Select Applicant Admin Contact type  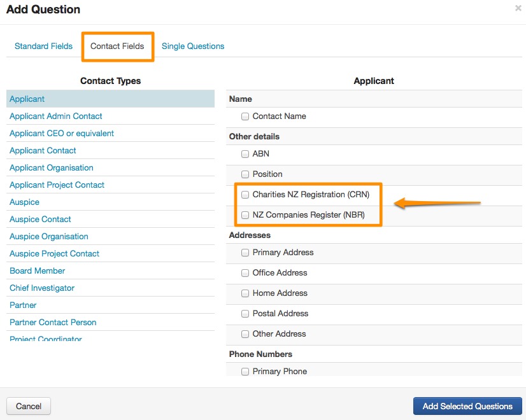tap(56, 116)
